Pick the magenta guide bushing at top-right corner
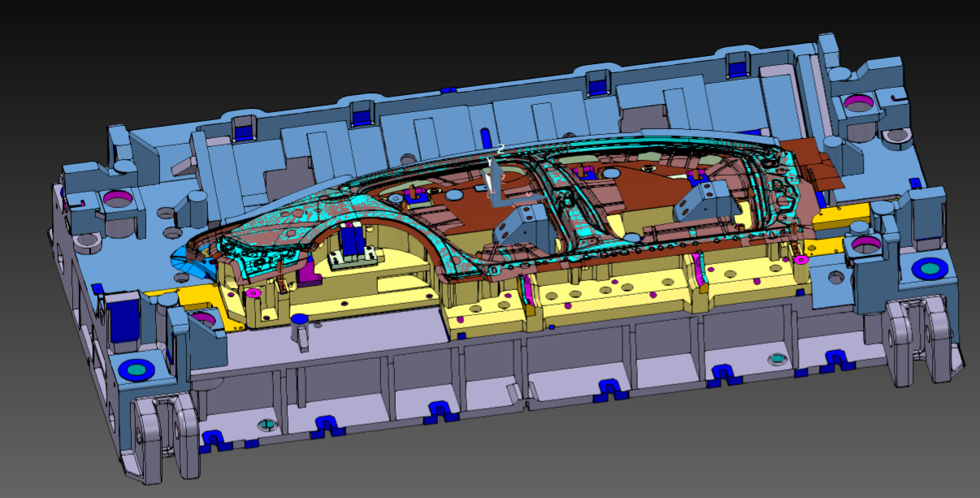 [858, 103]
